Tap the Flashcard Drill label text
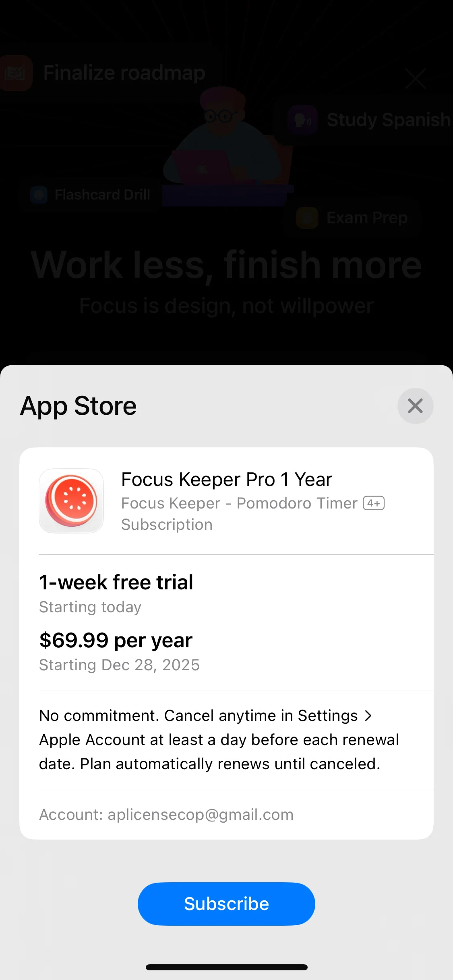This screenshot has width=453, height=980. 102,195
